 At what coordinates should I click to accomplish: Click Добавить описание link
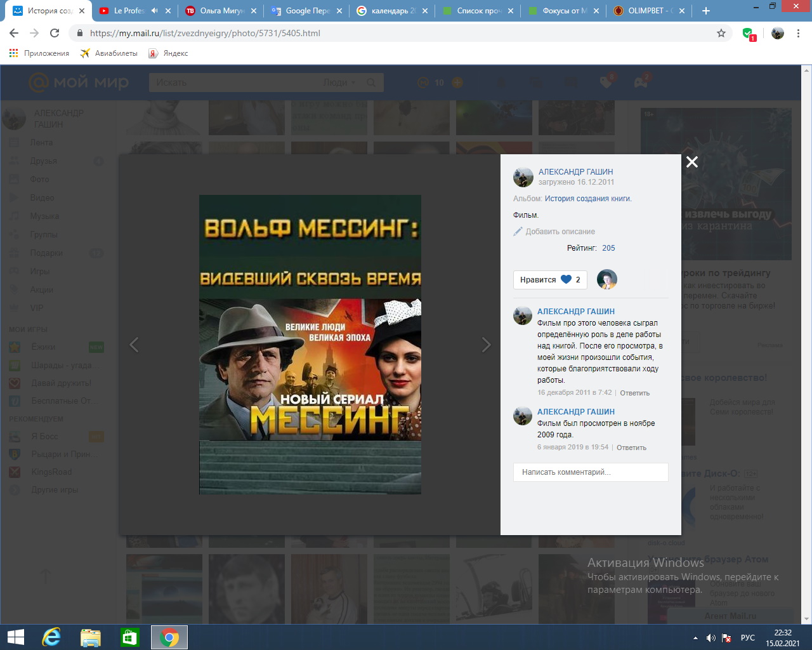(560, 232)
